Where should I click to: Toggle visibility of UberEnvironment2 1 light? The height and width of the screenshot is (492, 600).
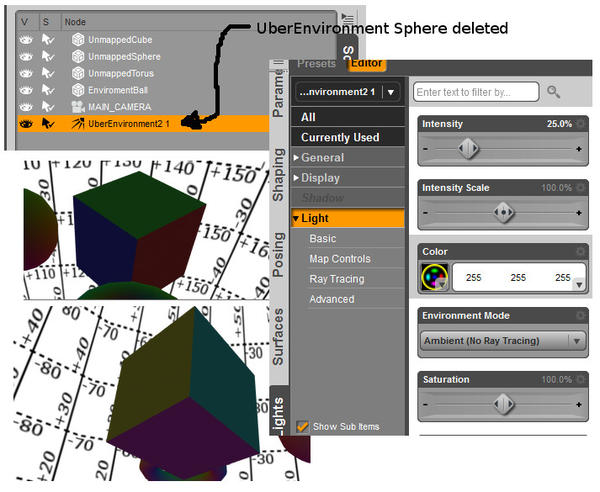[26, 124]
